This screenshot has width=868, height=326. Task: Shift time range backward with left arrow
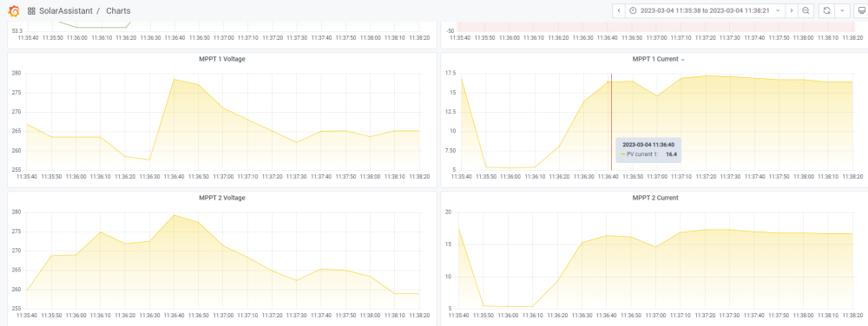pos(619,10)
